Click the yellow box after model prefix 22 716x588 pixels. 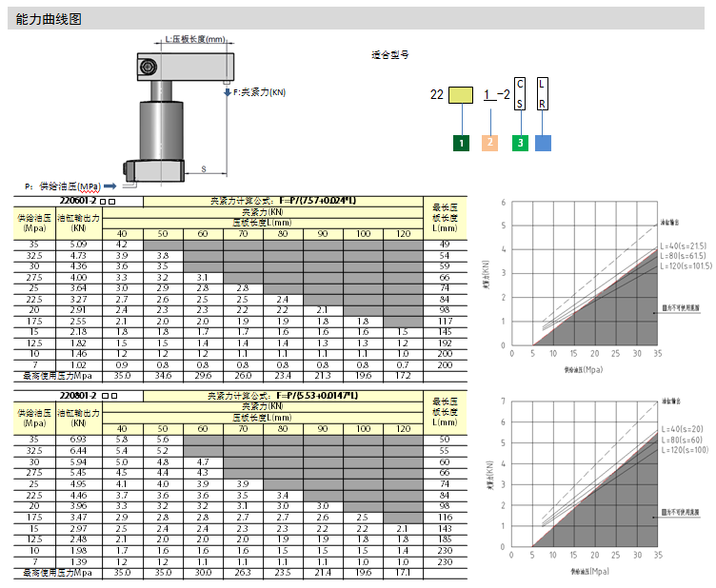tap(462, 95)
